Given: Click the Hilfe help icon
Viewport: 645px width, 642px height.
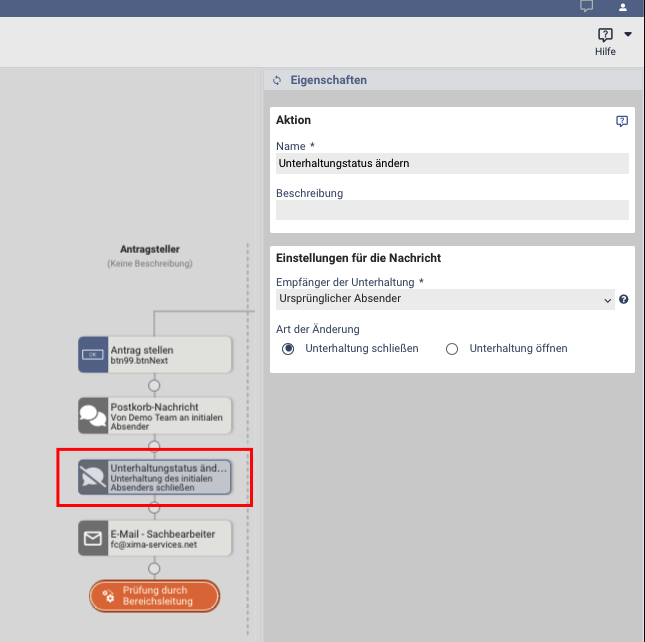Looking at the screenshot, I should [x=605, y=35].
